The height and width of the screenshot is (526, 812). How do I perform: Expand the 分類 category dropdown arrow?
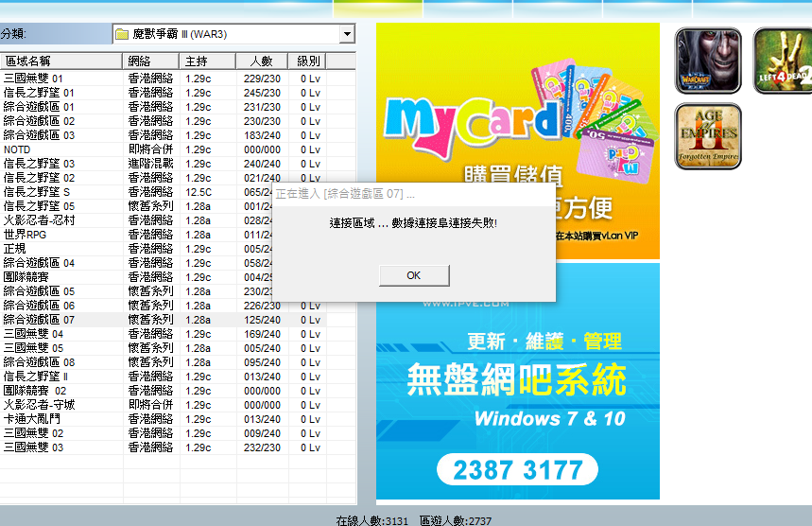(x=347, y=35)
